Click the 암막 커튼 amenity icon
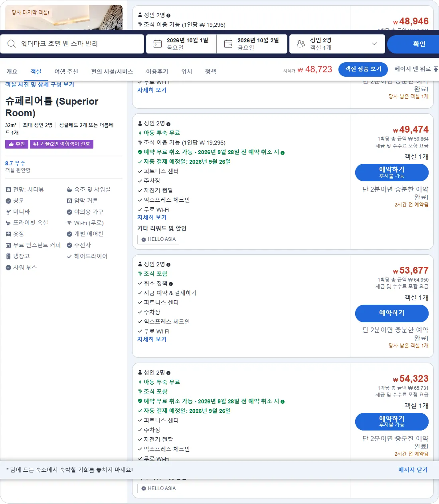Image resolution: width=439 pixels, height=504 pixels. 69,201
